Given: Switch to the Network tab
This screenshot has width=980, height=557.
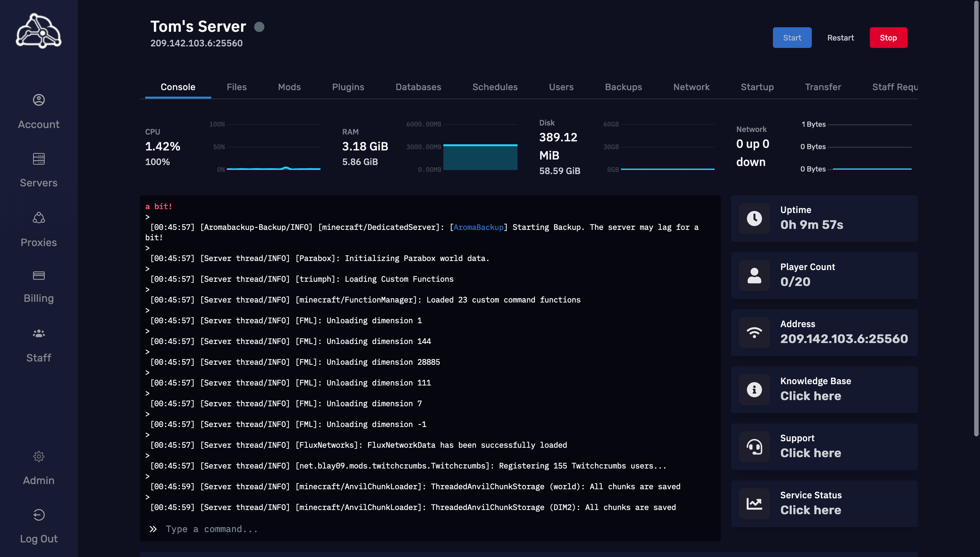Looking at the screenshot, I should click(x=691, y=87).
